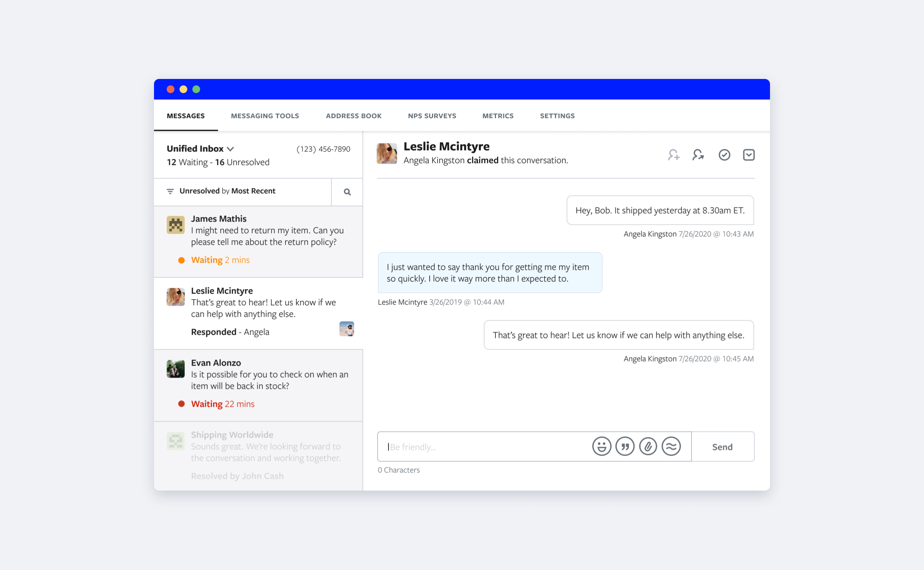The width and height of the screenshot is (924, 570).
Task: Insert a saved reply using quote icon
Action: [625, 447]
